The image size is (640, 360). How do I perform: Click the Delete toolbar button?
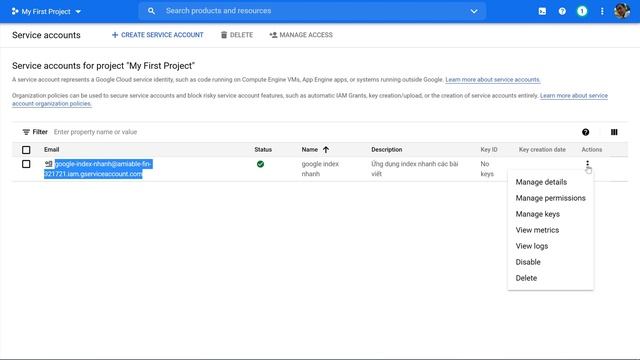237,35
